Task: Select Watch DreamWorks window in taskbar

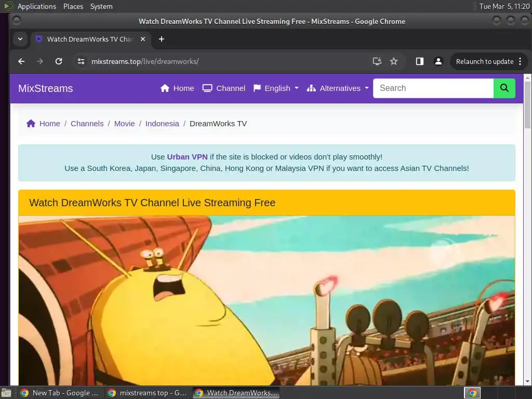Action: point(236,393)
